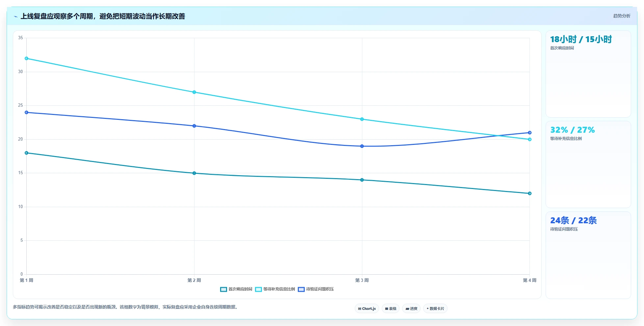Click the 20 y-axis tick label
The height and width of the screenshot is (326, 644).
[21, 139]
